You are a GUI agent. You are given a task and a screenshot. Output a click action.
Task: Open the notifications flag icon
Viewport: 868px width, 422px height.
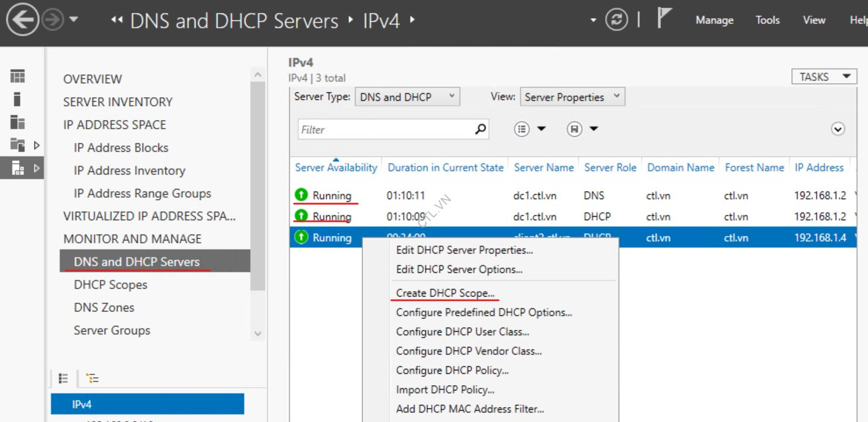tap(664, 18)
